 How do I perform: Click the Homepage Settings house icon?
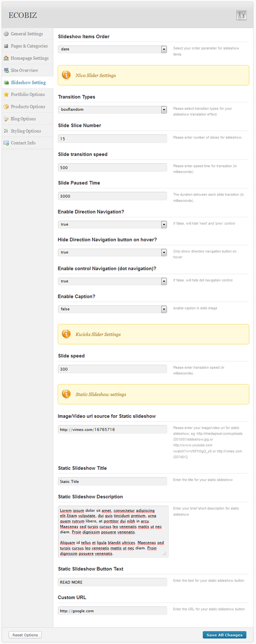click(6, 58)
